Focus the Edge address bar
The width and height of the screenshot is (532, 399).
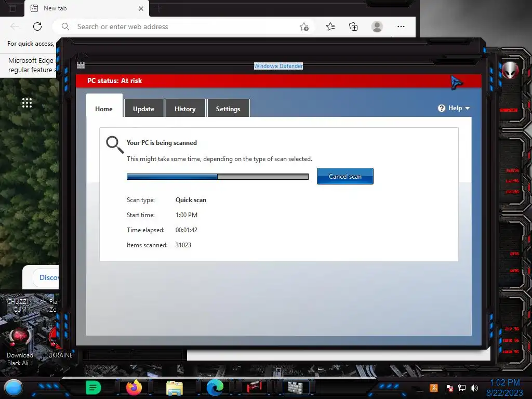coord(183,26)
